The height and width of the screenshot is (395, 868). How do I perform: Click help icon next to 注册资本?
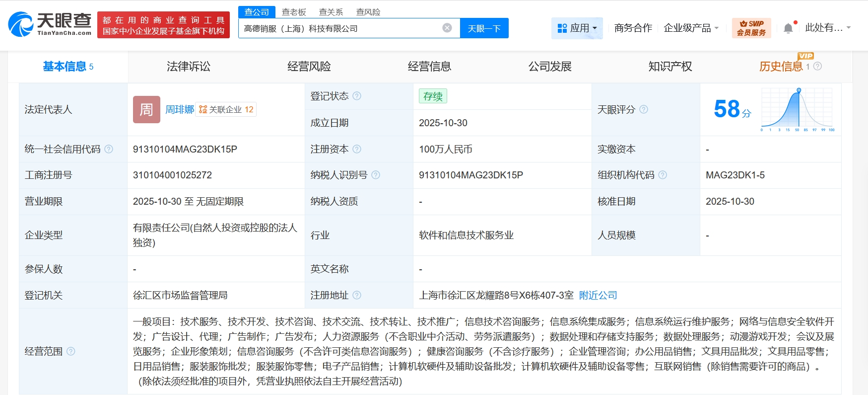[x=357, y=149]
